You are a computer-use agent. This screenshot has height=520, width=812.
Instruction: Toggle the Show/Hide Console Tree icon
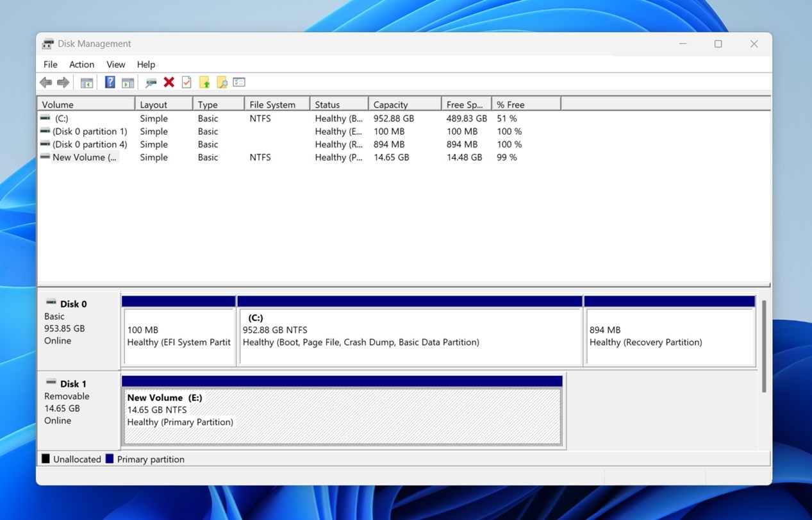86,82
